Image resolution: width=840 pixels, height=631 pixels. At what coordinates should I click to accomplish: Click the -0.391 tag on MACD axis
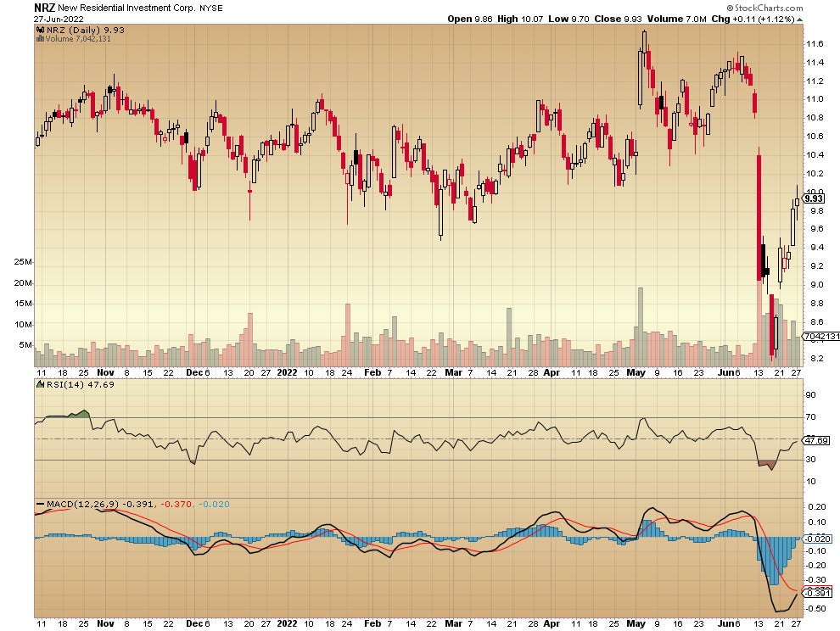pos(817,593)
